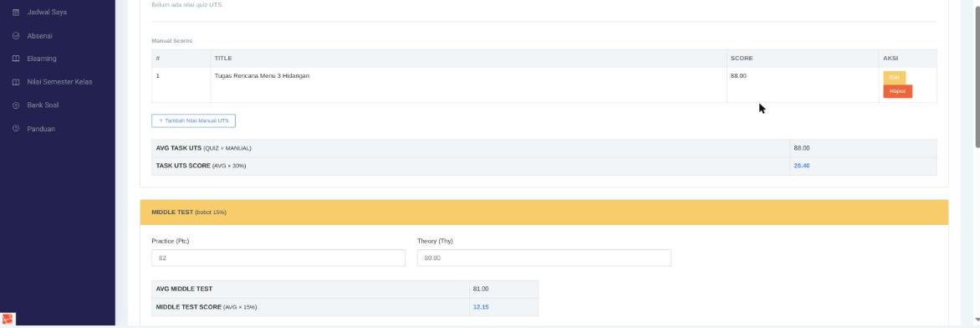Open Nilai Semester Kelas page
This screenshot has height=328, width=980.
(x=59, y=82)
